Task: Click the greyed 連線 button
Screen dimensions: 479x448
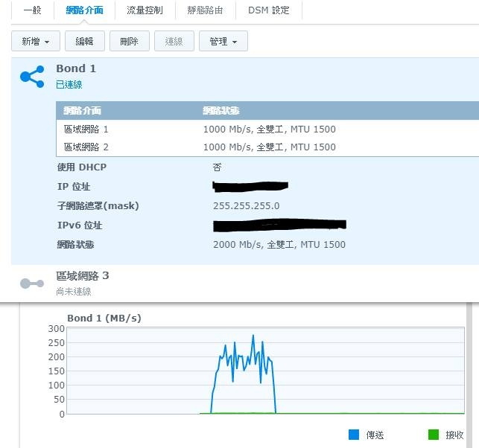Action: pos(174,41)
